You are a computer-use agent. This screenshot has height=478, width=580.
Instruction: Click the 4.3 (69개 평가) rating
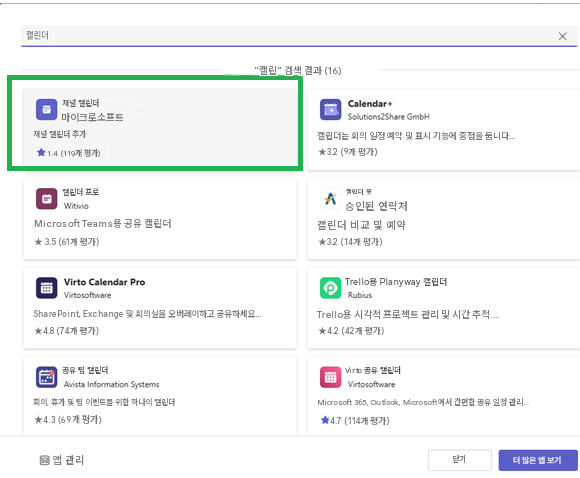(68, 420)
